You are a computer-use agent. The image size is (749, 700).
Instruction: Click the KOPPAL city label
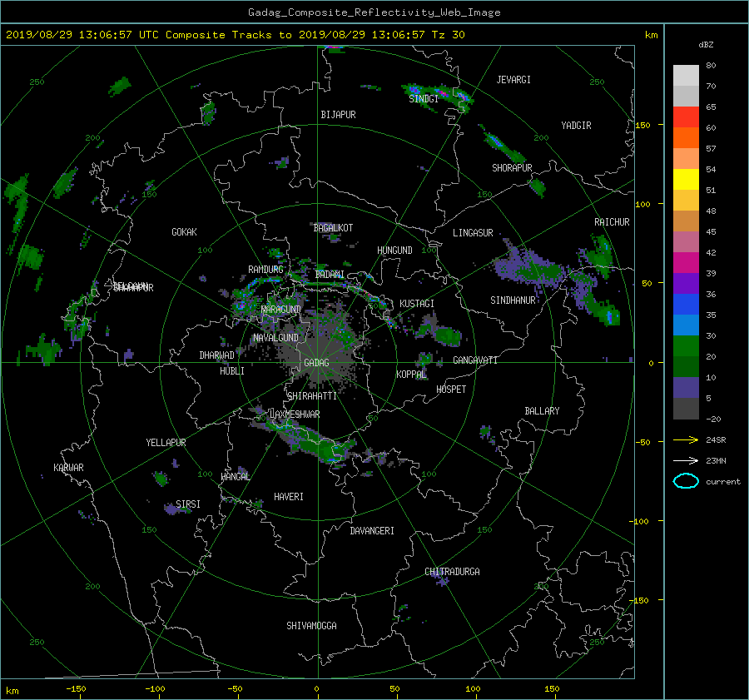tap(411, 375)
